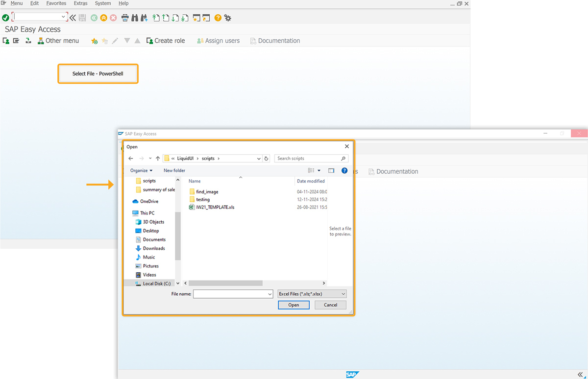Open the Excel Files type dropdown
The image size is (588, 379).
[x=312, y=294]
